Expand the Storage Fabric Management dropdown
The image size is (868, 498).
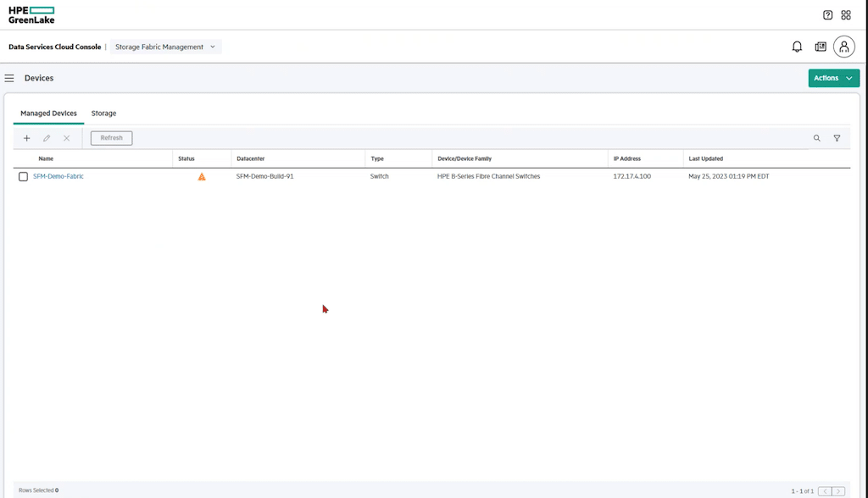[165, 47]
